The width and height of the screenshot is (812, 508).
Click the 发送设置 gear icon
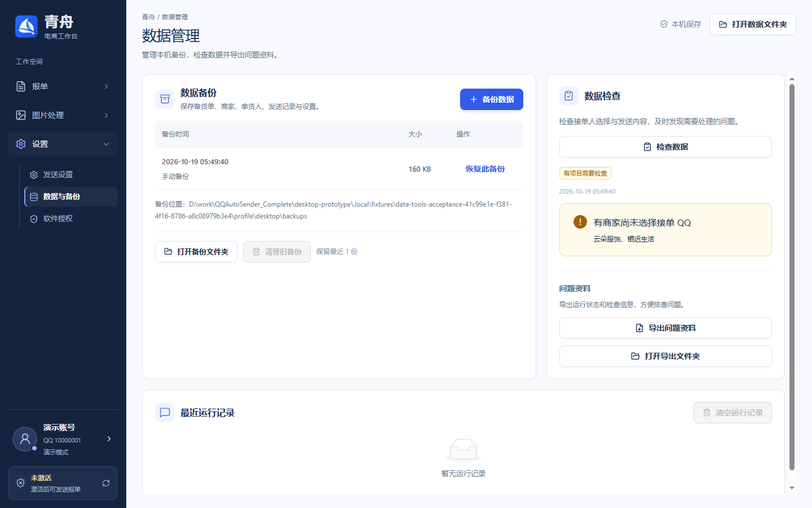click(x=34, y=175)
